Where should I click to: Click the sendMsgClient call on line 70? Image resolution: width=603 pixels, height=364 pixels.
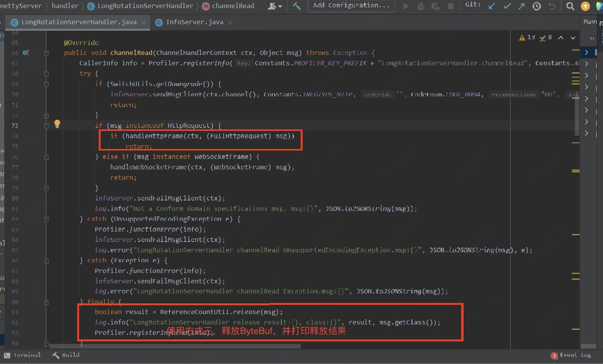point(177,94)
